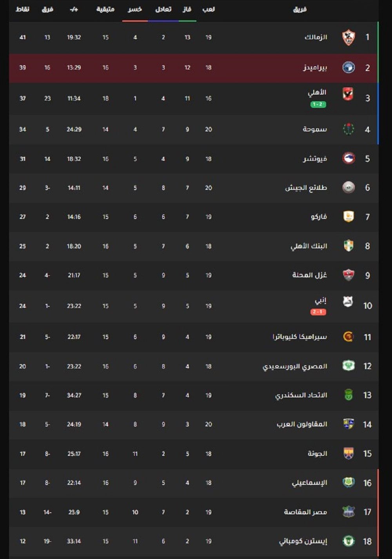The height and width of the screenshot is (559, 392).
Task: Click the Pharco club badge
Action: 348,217
